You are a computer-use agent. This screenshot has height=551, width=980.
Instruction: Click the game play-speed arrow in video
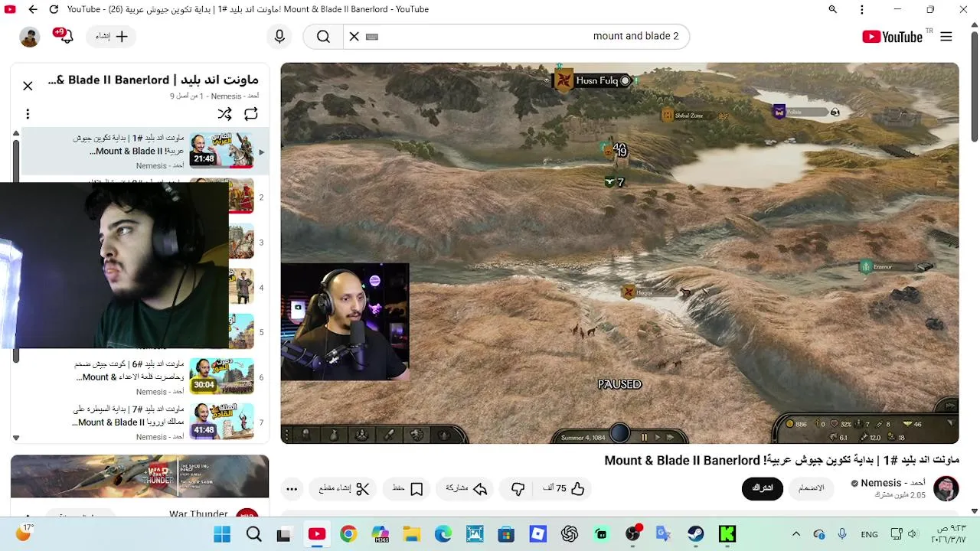tap(657, 437)
